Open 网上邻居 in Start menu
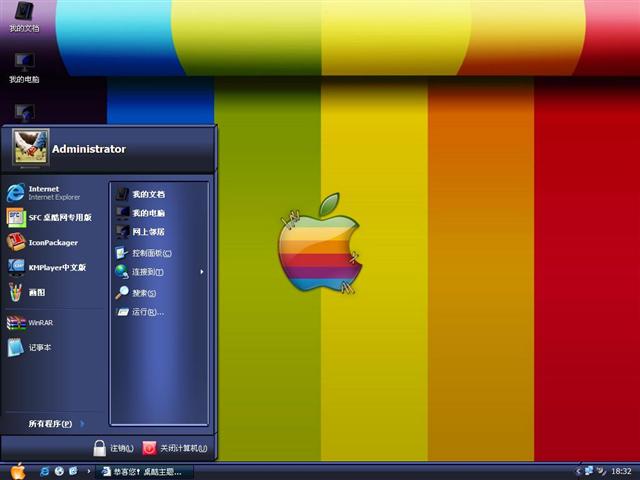The width and height of the screenshot is (640, 480). click(140, 231)
